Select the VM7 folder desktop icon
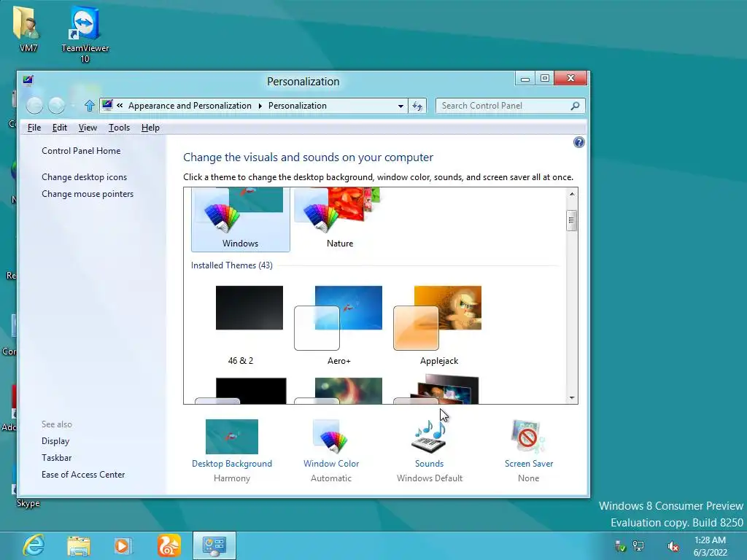Viewport: 747px width, 560px height. [28, 28]
